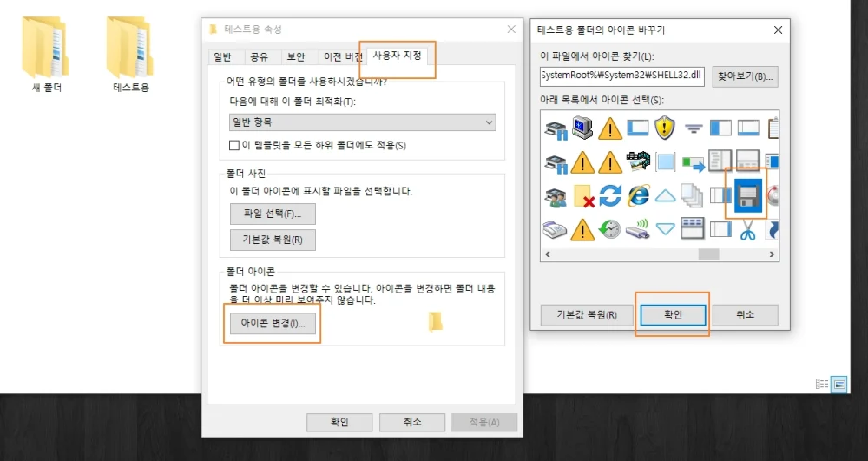Switch to the 일반 tab
Screen dimensions: 868x461
(222, 57)
